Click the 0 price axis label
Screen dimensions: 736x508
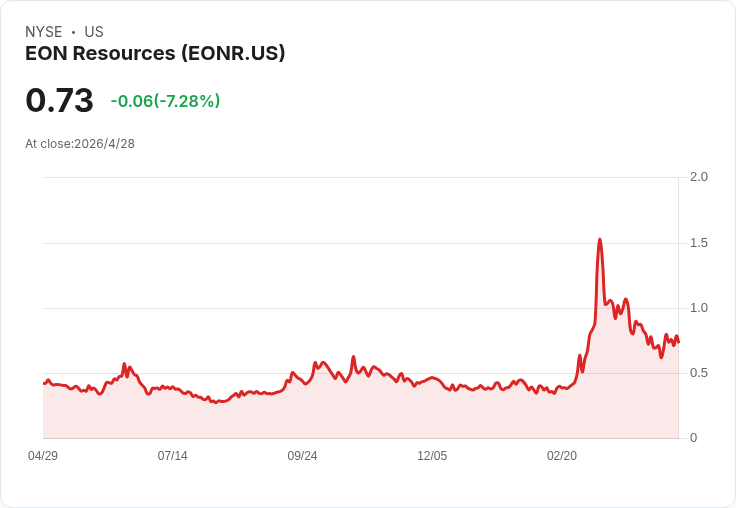[x=693, y=438]
